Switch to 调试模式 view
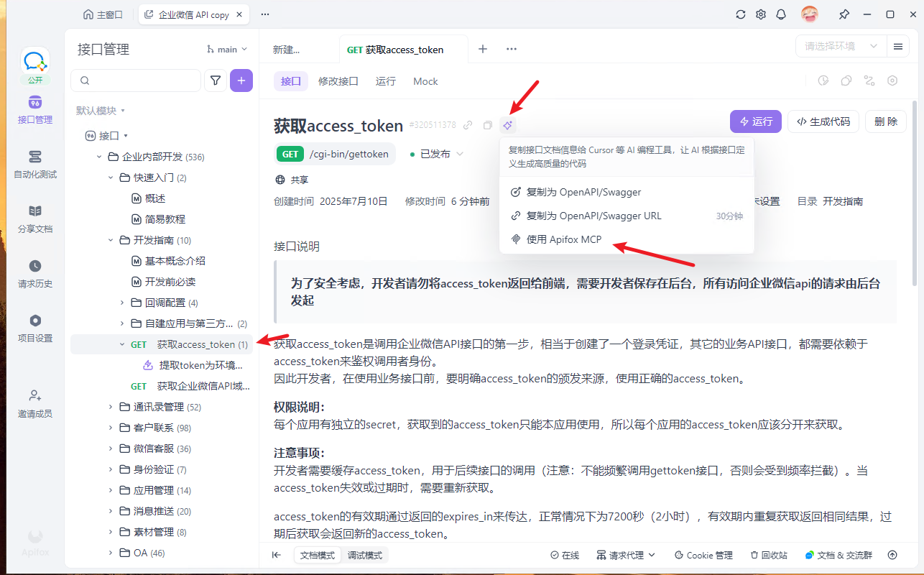 tap(365, 555)
